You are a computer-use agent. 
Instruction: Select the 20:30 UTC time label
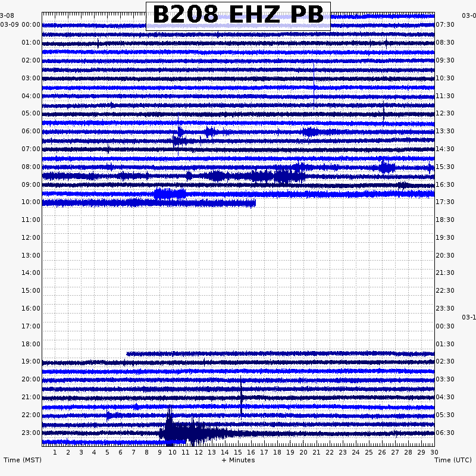click(x=445, y=256)
